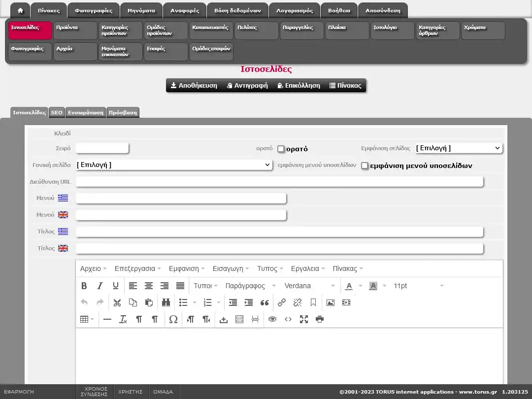Insert a special character with the omega icon

173,319
